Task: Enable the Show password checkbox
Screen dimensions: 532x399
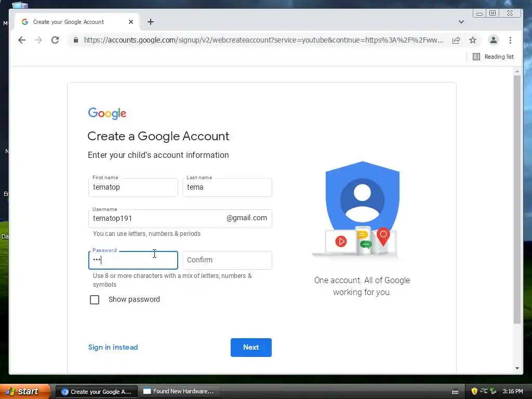Action: click(x=95, y=300)
